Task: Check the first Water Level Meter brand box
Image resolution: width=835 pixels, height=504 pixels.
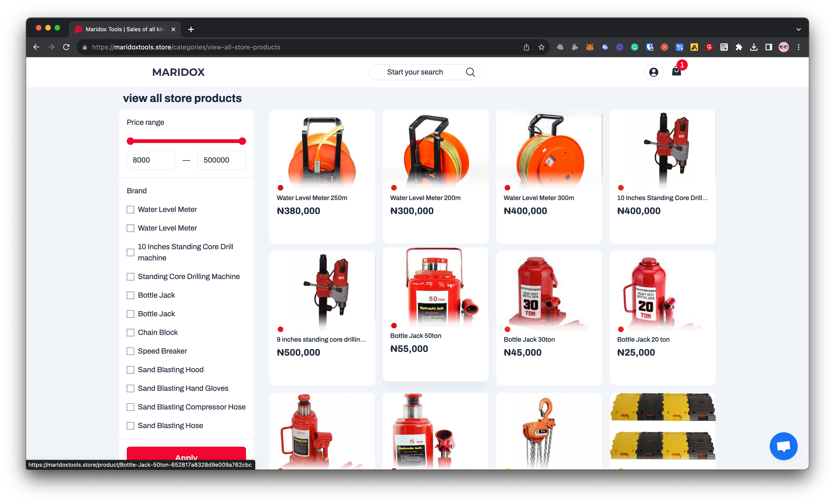Action: 130,210
